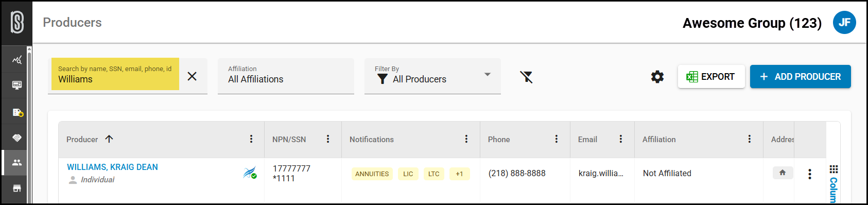Click the LTC notification tag
Image resolution: width=868 pixels, height=205 pixels.
tap(434, 174)
